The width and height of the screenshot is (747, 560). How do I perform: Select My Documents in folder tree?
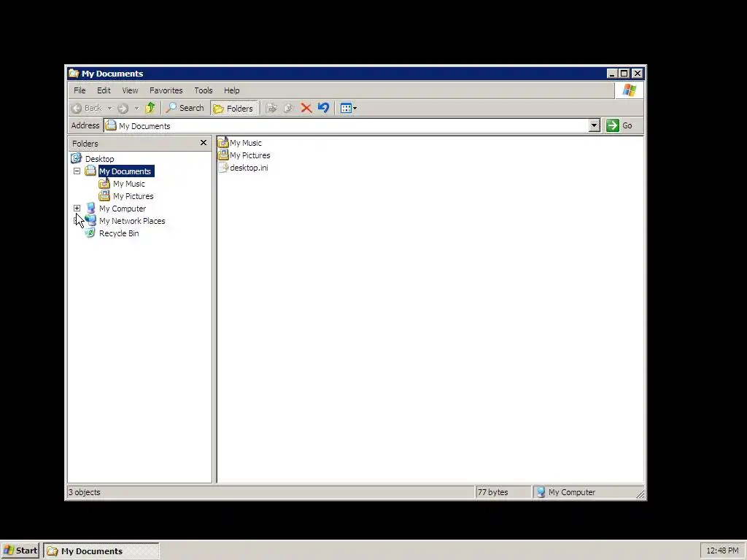coord(126,171)
